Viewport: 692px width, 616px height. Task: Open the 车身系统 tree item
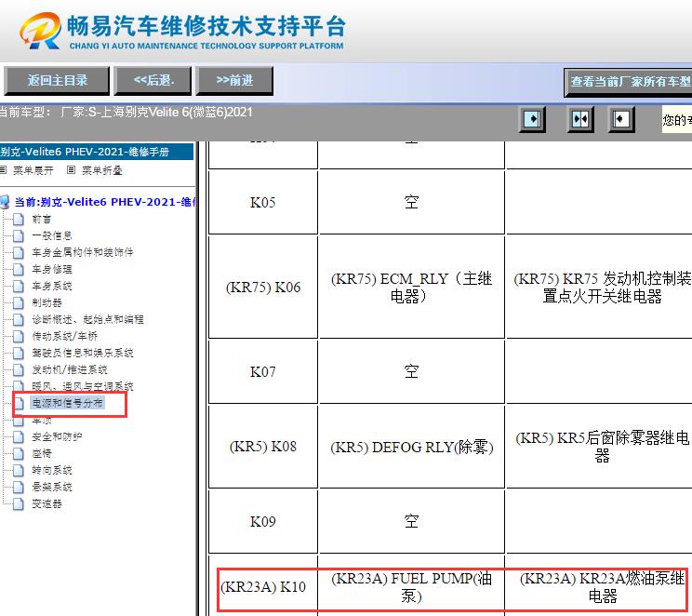(x=52, y=287)
